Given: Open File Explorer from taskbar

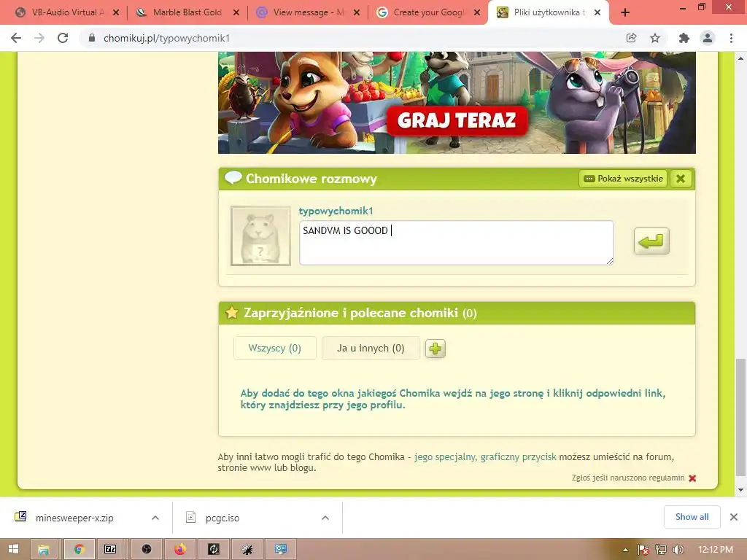Looking at the screenshot, I should 44,550.
